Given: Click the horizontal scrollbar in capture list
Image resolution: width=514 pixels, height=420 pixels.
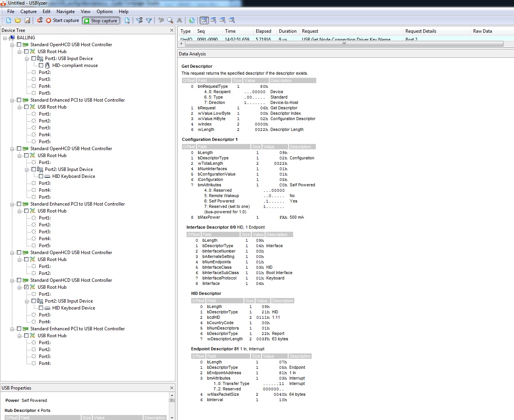Looking at the screenshot, I should (344, 44).
